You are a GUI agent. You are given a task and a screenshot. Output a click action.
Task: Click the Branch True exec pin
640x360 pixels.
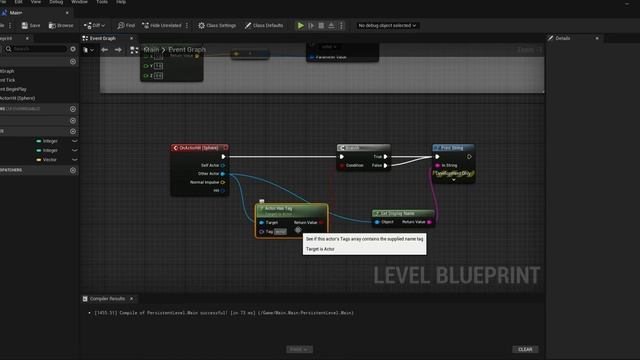pos(385,157)
